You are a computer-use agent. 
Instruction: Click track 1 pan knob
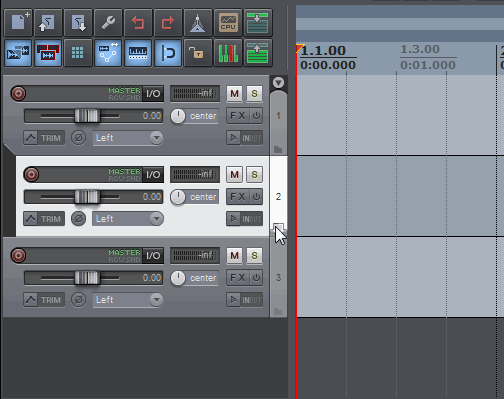[x=178, y=116]
